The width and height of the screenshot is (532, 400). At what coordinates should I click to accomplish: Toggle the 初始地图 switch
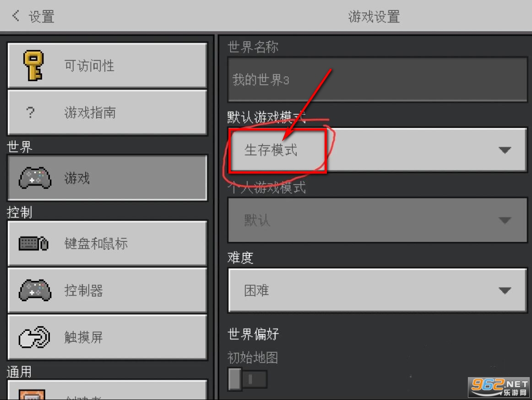click(x=247, y=379)
